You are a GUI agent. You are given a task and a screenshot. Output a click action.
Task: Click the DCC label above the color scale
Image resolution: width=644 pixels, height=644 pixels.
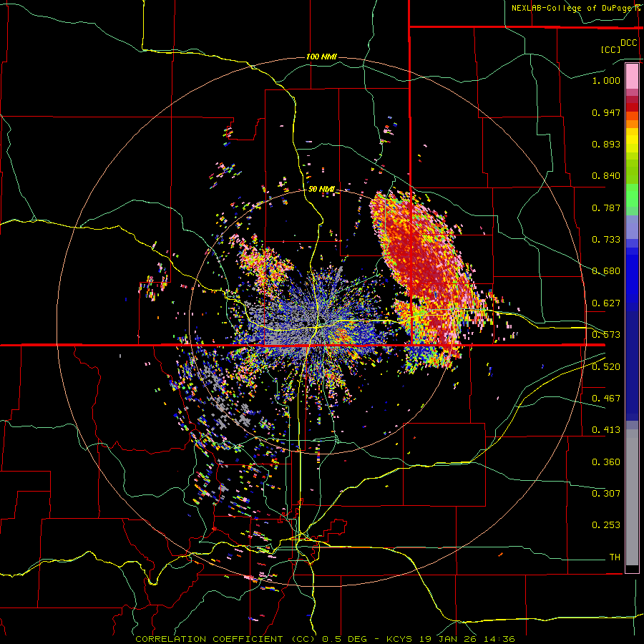pyautogui.click(x=628, y=43)
